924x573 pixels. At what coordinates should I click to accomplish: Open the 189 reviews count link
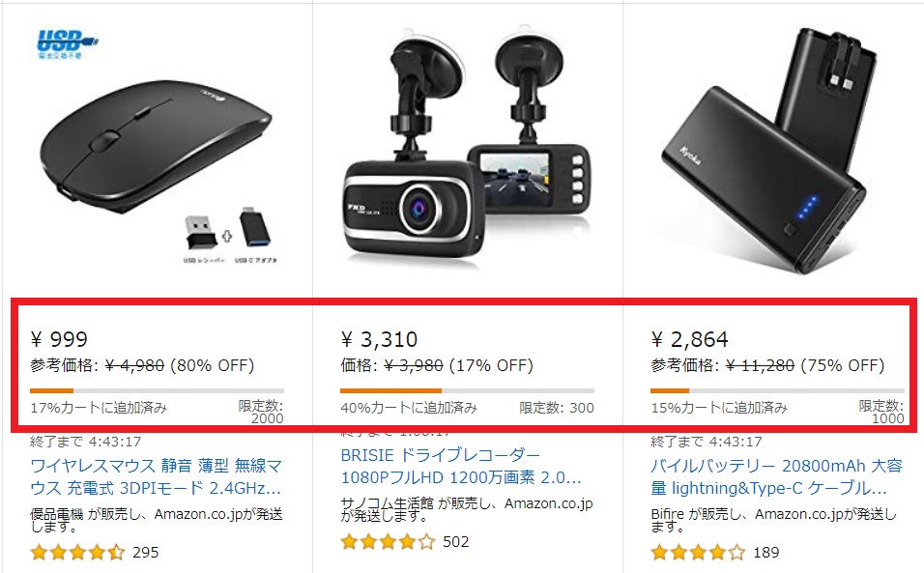[x=766, y=553]
